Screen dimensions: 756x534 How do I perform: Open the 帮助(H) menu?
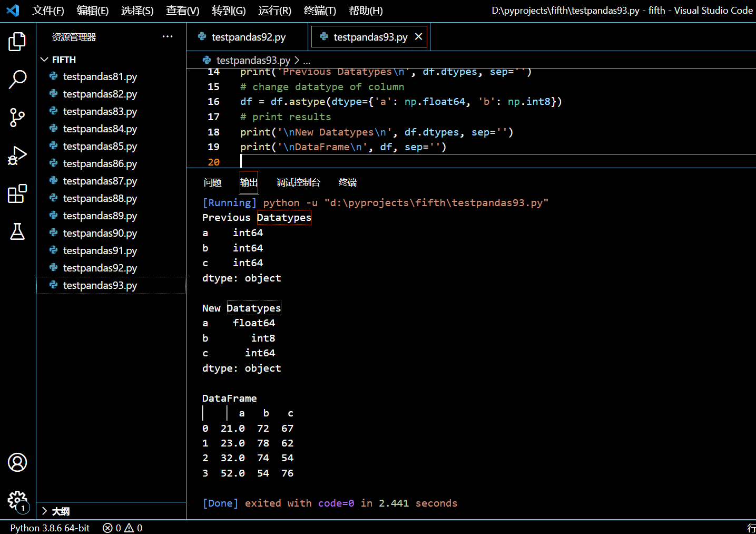pyautogui.click(x=366, y=11)
